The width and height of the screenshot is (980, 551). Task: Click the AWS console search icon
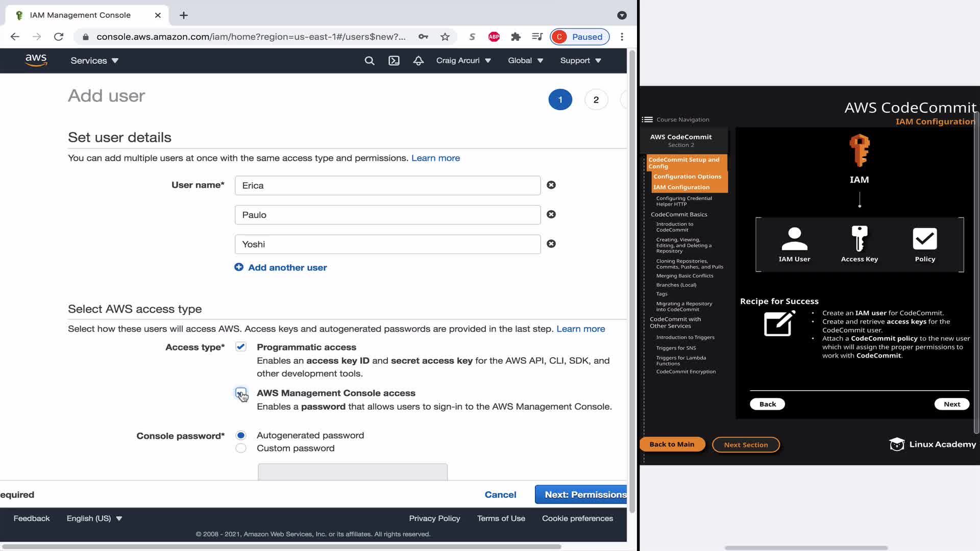pos(370,61)
